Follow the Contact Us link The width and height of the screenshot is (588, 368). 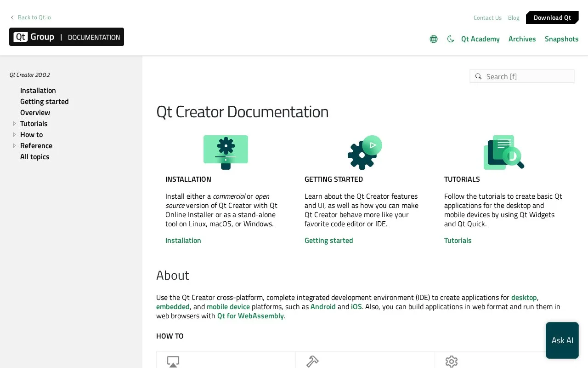point(487,18)
